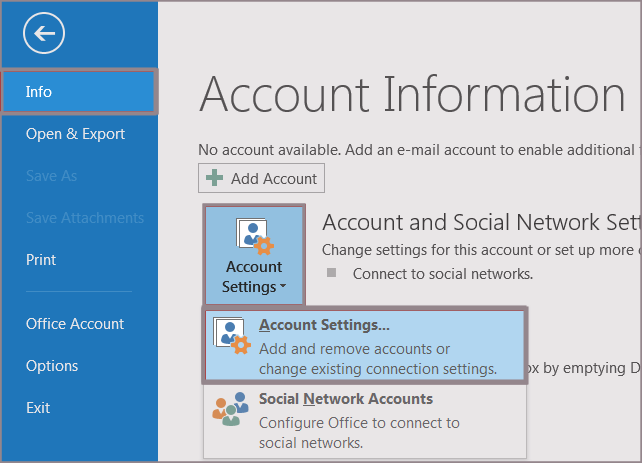Collapse the Account Settings dropdown arrow

(x=281, y=288)
